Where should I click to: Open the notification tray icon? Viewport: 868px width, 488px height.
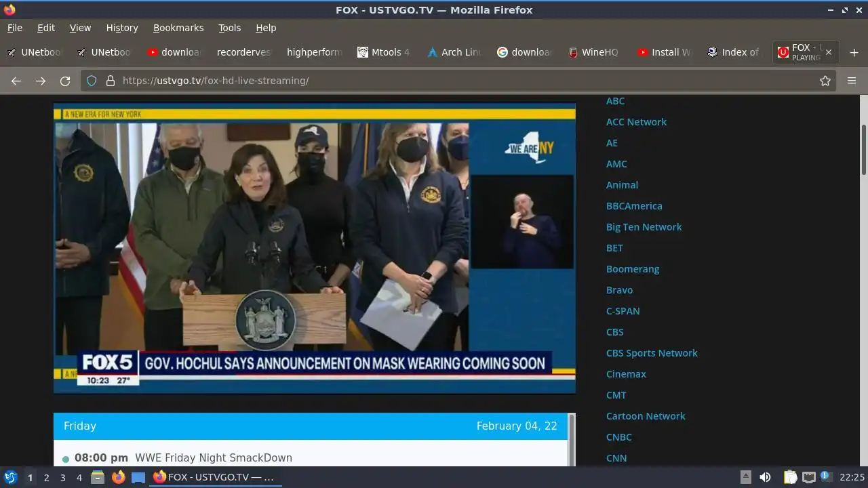click(x=826, y=476)
